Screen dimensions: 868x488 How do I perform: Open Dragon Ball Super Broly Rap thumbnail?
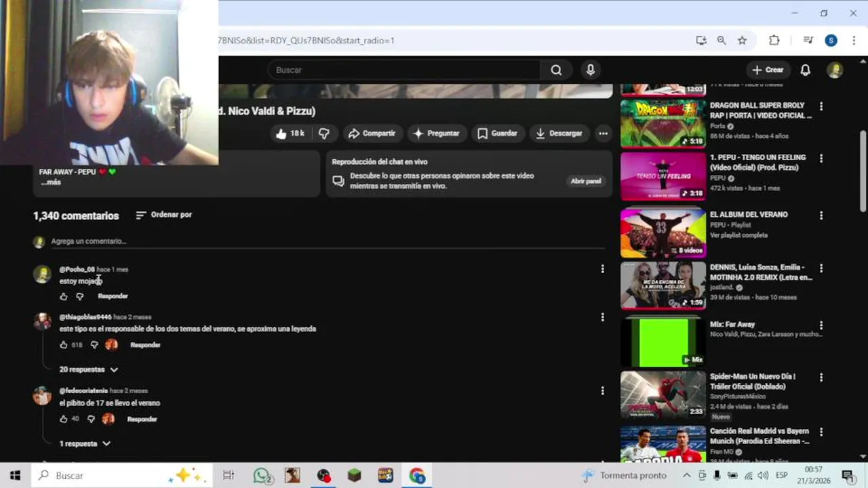click(663, 124)
